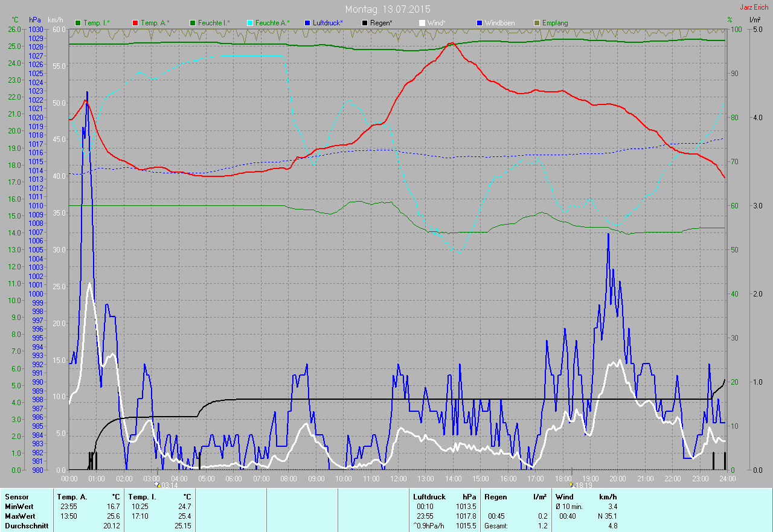Click the 'MaxWert' row label

[20, 516]
